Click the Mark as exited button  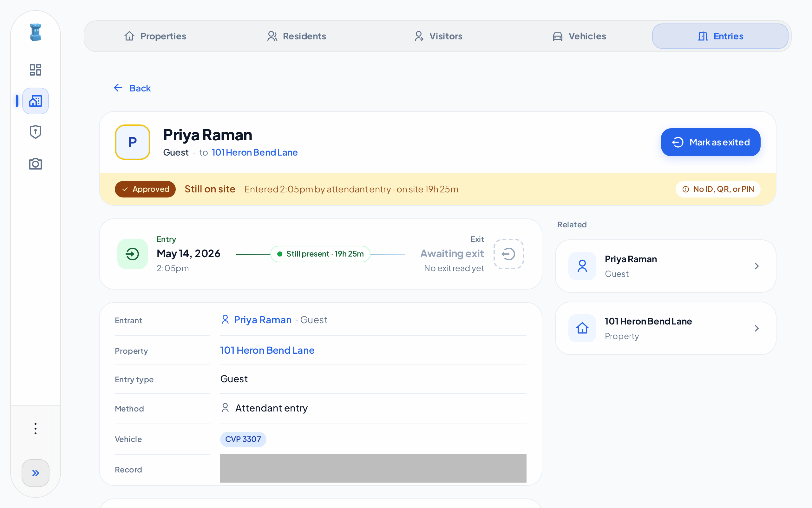coord(710,142)
